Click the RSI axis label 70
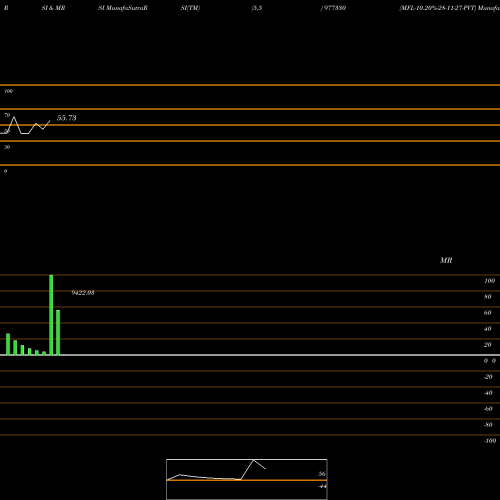Image resolution: width=500 pixels, height=500 pixels. click(7, 115)
